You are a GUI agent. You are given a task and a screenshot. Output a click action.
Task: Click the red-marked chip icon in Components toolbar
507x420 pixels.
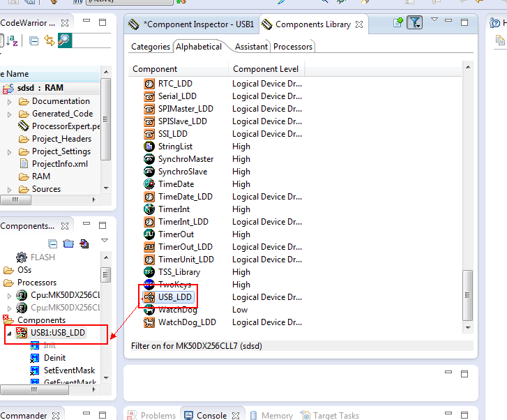click(84, 243)
